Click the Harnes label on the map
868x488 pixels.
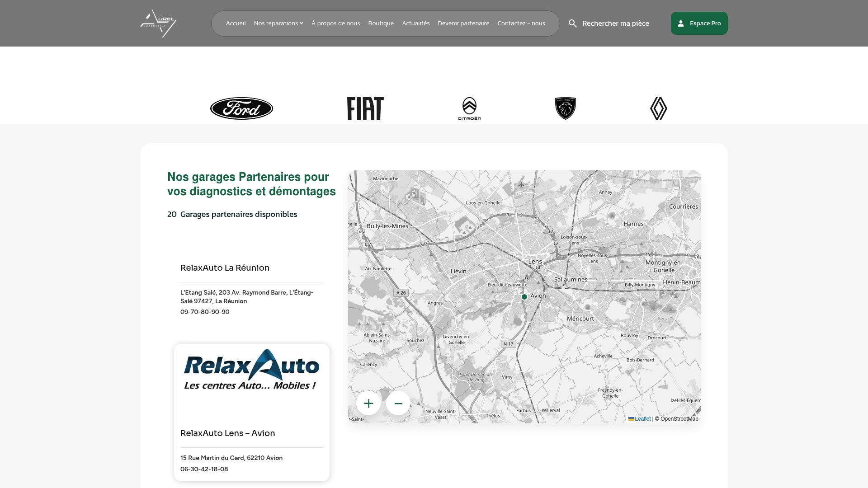click(x=634, y=224)
